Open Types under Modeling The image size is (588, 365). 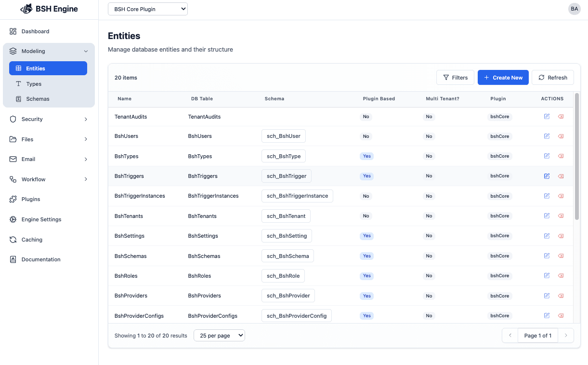pos(48,84)
